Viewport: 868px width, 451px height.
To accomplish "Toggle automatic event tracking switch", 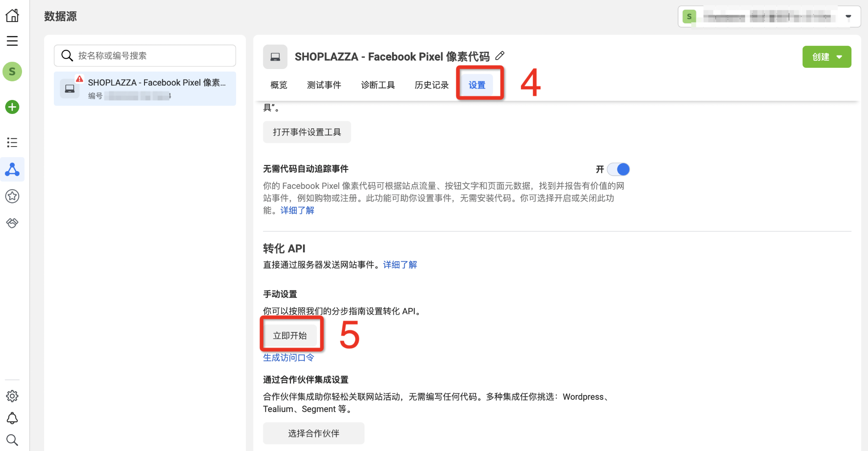I will point(618,169).
